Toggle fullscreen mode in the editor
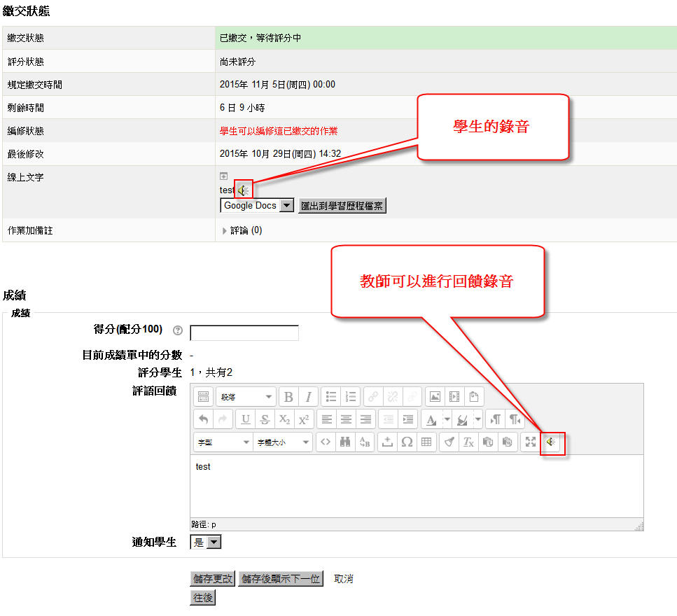 [531, 442]
